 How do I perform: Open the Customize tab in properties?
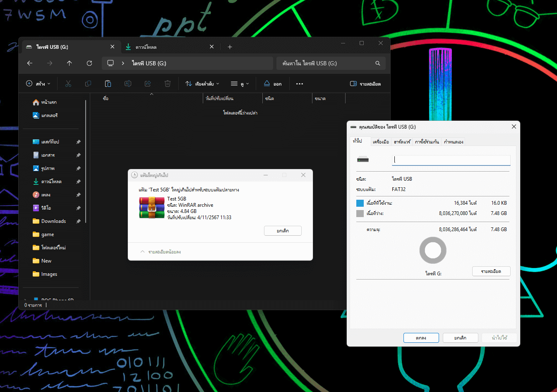[x=454, y=142]
